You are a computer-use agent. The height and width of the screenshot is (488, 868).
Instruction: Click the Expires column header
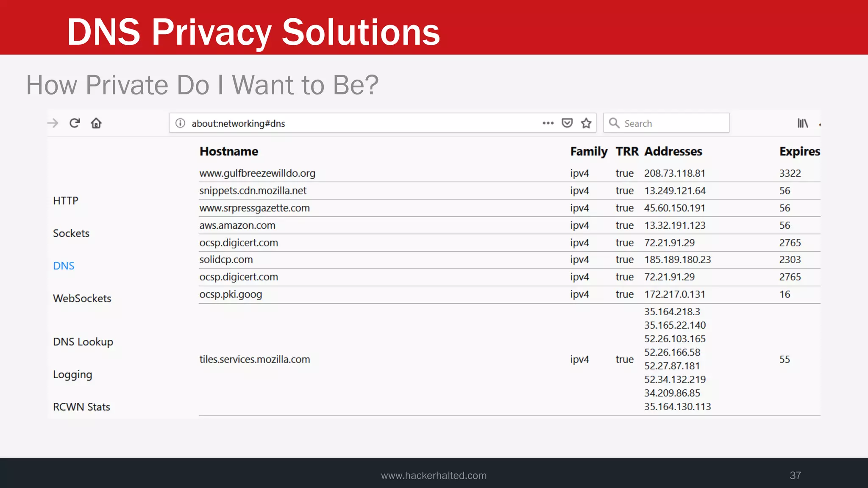pos(800,151)
